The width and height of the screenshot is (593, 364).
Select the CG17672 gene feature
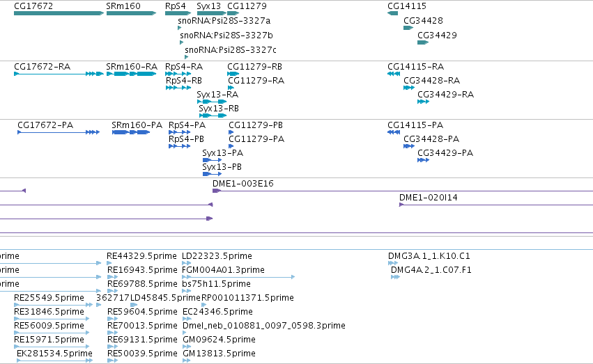(x=59, y=13)
